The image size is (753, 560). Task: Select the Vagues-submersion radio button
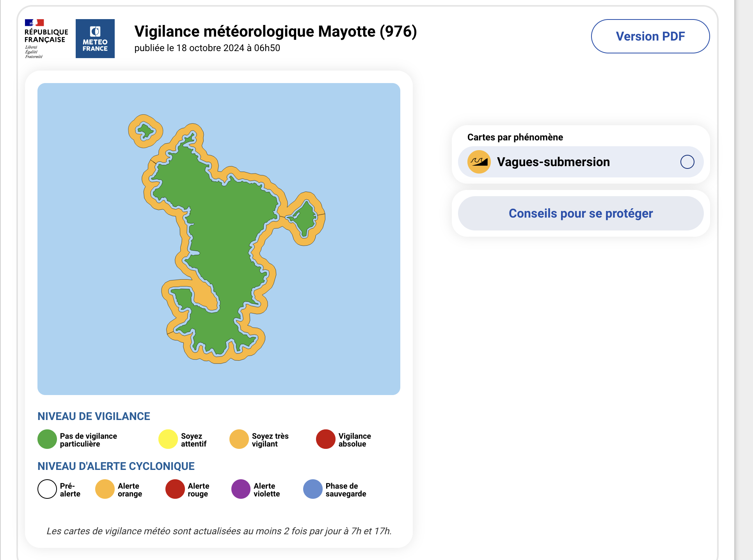[x=688, y=161]
